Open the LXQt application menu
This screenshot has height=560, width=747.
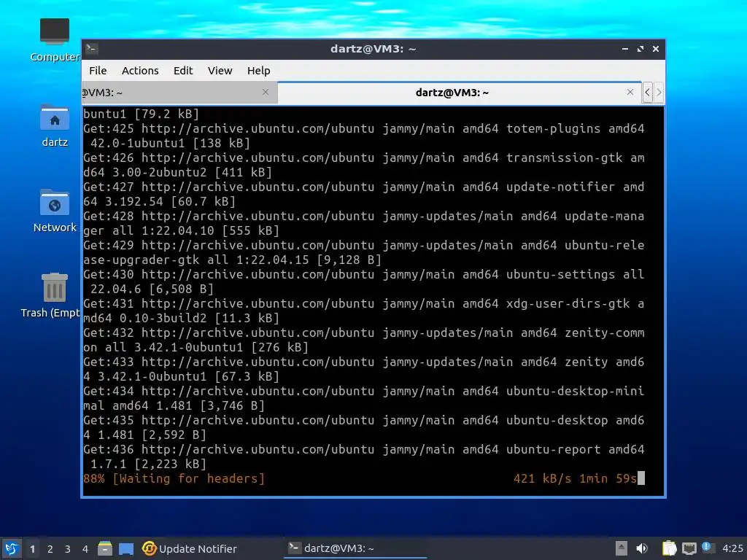(x=12, y=548)
